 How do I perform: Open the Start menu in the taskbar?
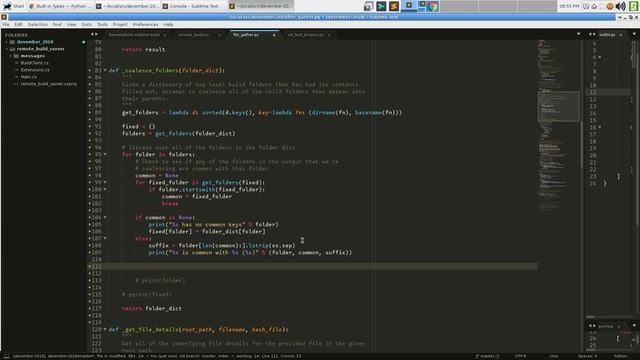[x=13, y=6]
